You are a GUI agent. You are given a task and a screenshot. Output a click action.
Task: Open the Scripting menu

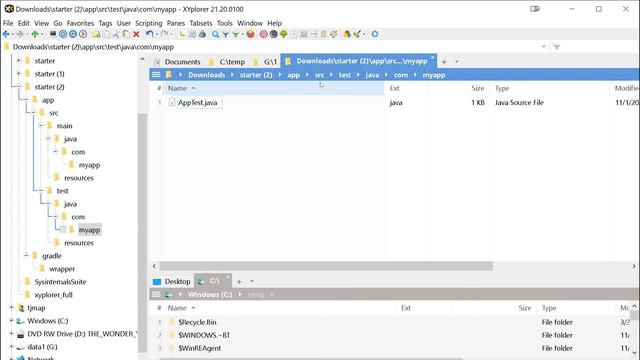click(x=149, y=23)
